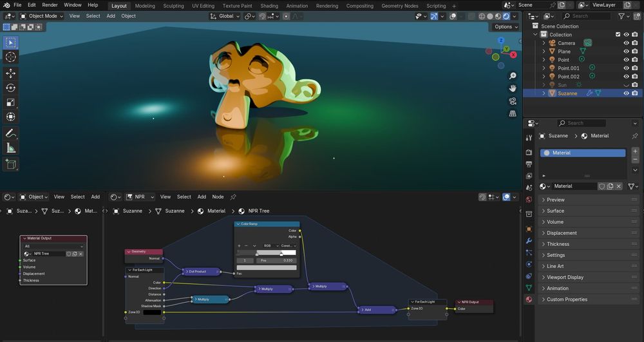Select the Measure tool

[x=11, y=147]
